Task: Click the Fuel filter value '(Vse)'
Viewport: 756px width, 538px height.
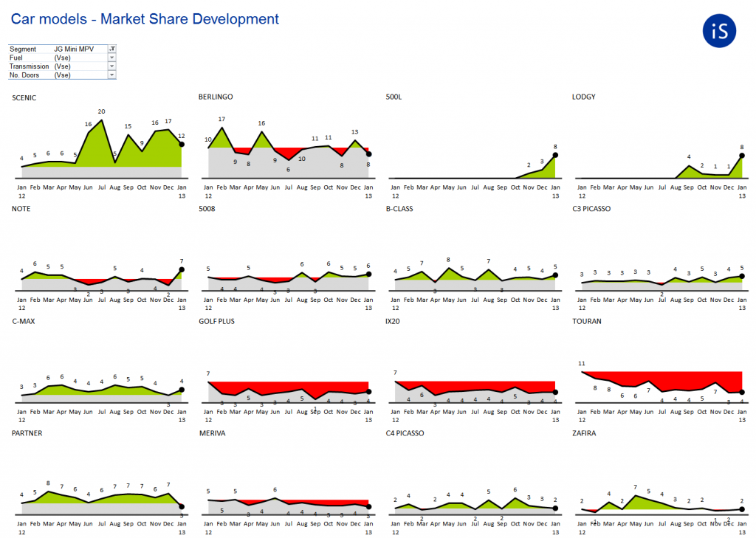Action: point(62,58)
